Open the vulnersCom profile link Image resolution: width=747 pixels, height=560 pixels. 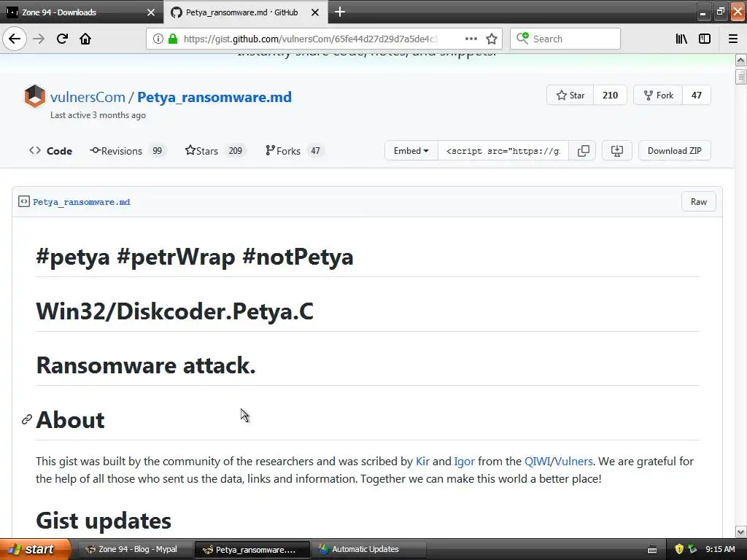(x=88, y=97)
